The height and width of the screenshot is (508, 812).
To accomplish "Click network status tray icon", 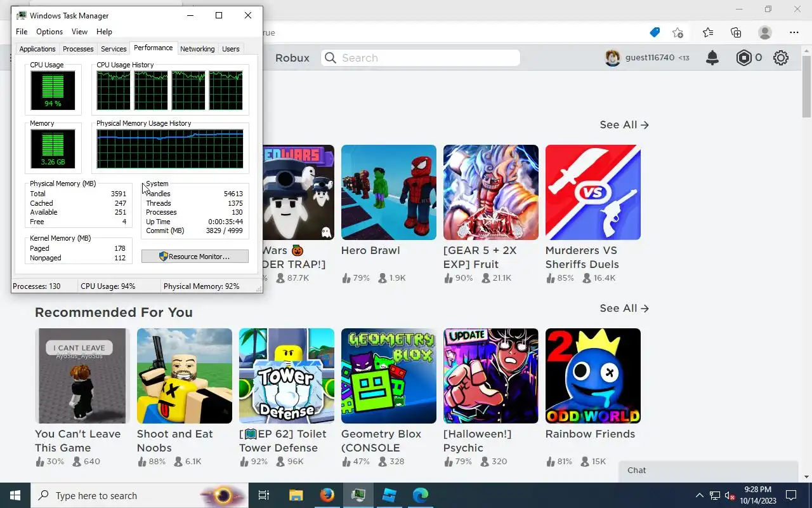I will point(715,495).
